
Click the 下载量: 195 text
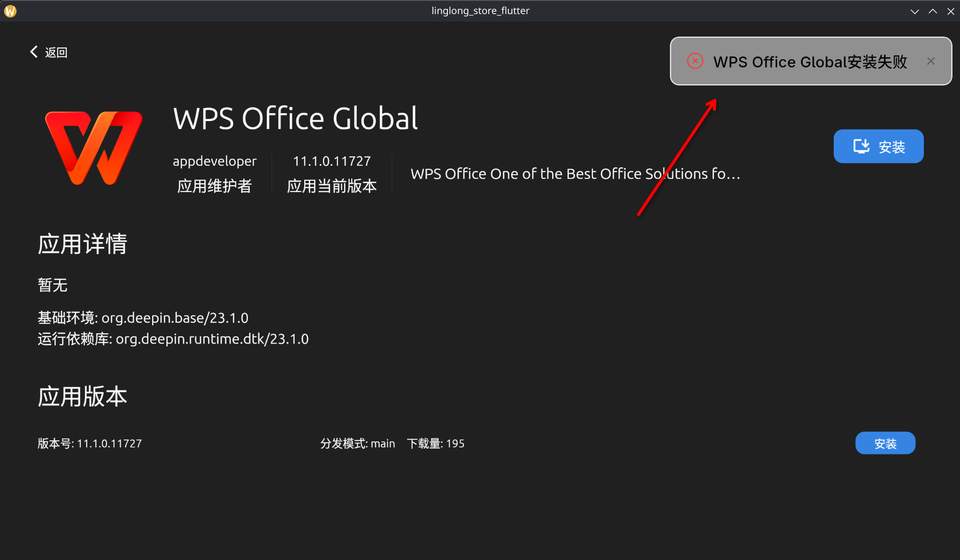[436, 444]
